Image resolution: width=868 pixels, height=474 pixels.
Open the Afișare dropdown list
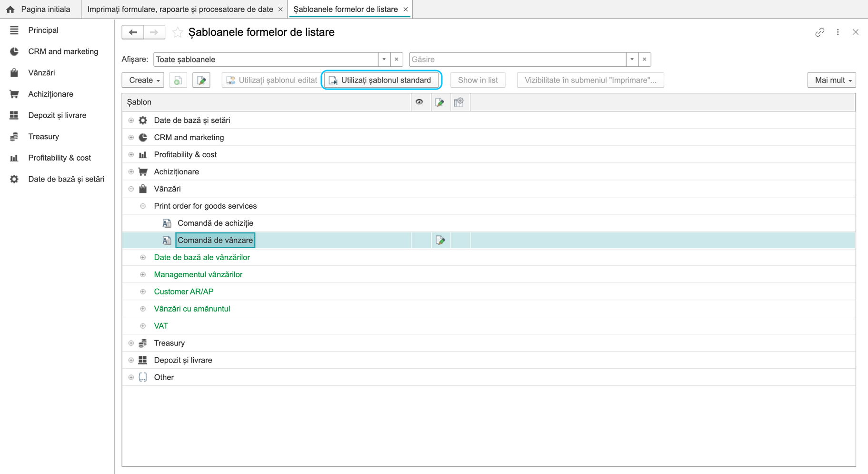coord(384,60)
